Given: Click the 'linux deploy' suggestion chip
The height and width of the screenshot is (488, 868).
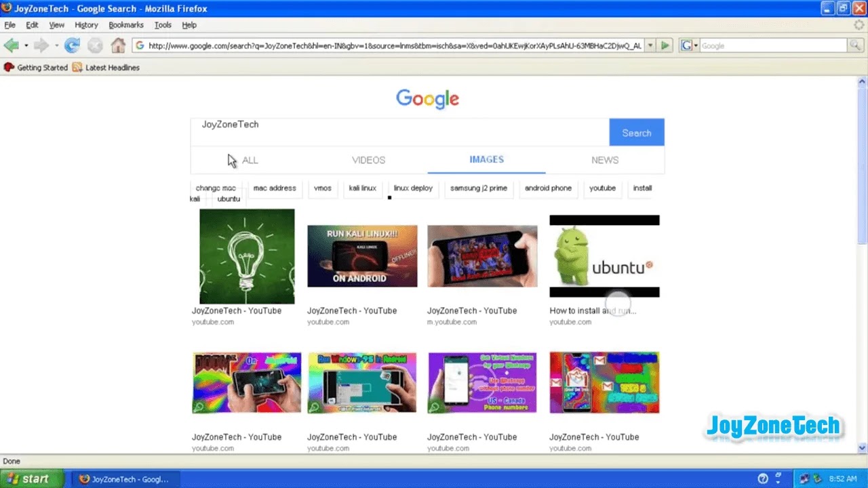Looking at the screenshot, I should click(x=413, y=188).
